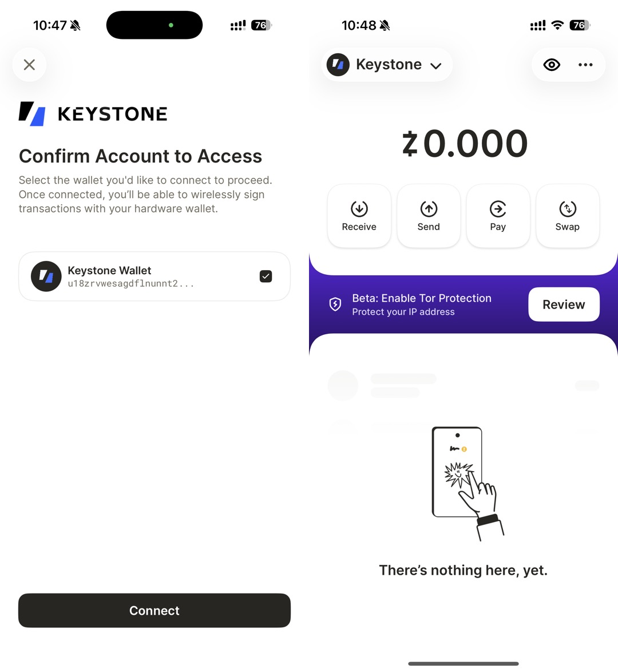618x672 pixels.
Task: Open the three-dots more menu
Action: pyautogui.click(x=585, y=65)
